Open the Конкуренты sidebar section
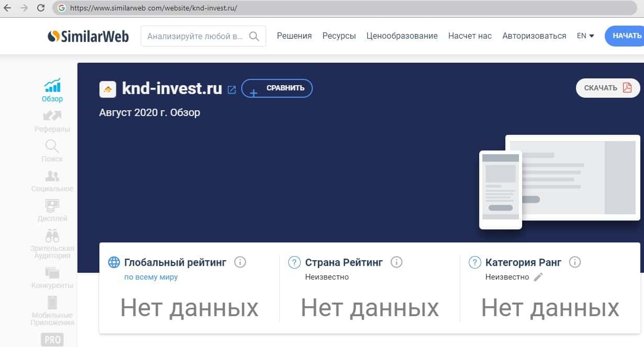The height and width of the screenshot is (347, 644). tap(52, 278)
